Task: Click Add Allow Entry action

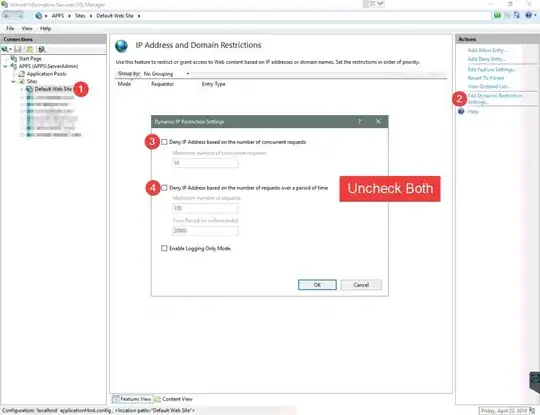Action: click(x=487, y=50)
